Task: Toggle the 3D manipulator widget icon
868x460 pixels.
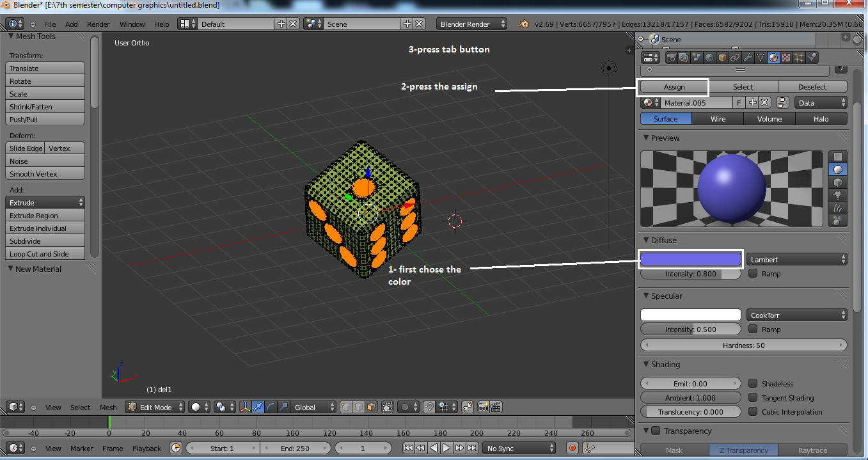Action: click(246, 407)
